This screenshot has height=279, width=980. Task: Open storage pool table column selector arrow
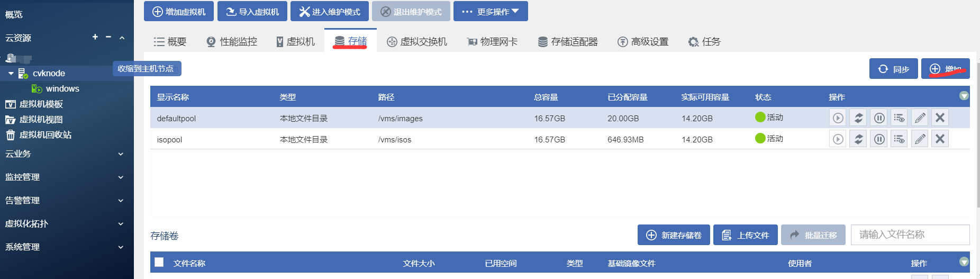pos(964,96)
